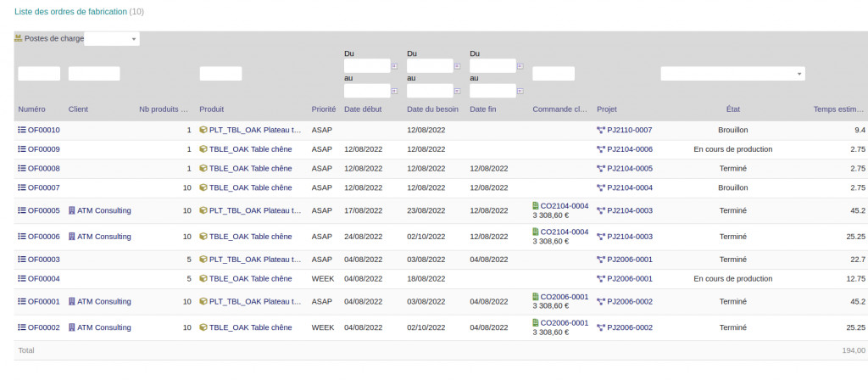The image size is (868, 380).
Task: Focus the Numéro filter input field
Action: coord(39,74)
